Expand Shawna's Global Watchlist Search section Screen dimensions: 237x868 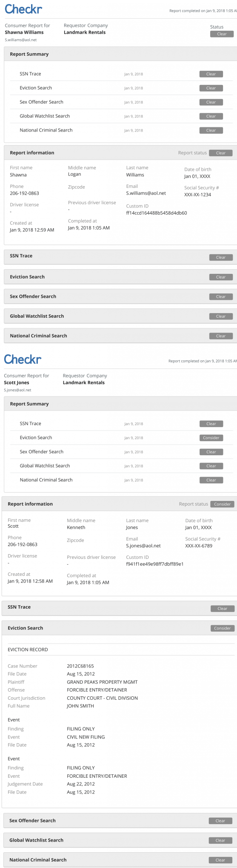[120, 316]
